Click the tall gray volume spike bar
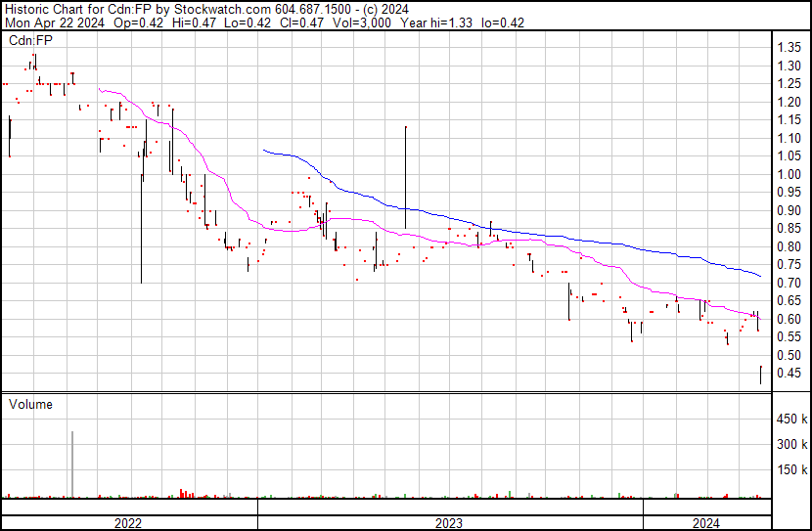The image size is (812, 531). 72,465
